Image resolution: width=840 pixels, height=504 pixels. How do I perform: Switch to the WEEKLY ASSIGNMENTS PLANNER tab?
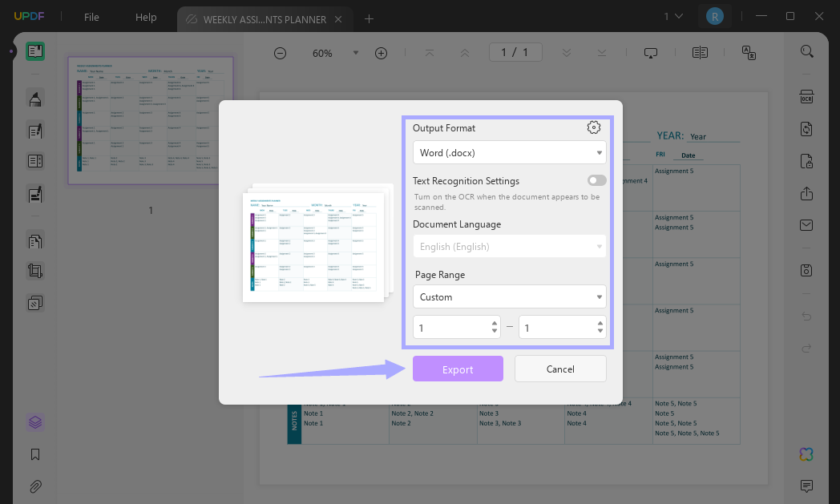click(x=265, y=19)
